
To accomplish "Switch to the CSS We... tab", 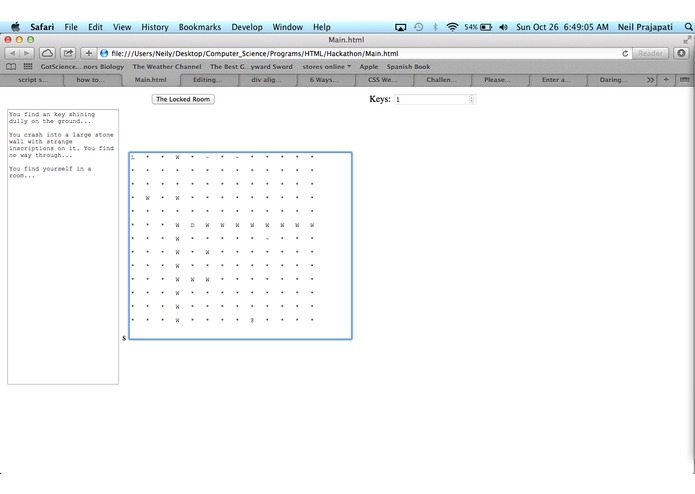I will [x=383, y=80].
